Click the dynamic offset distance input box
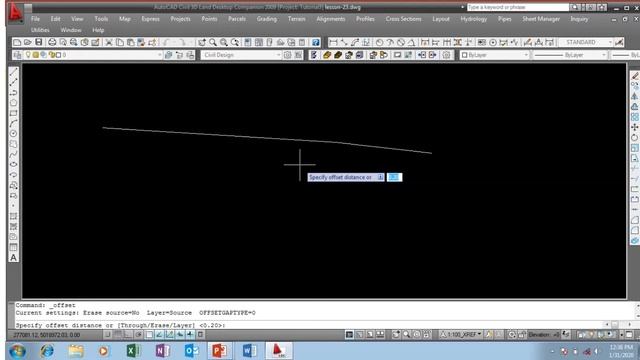 click(x=394, y=177)
